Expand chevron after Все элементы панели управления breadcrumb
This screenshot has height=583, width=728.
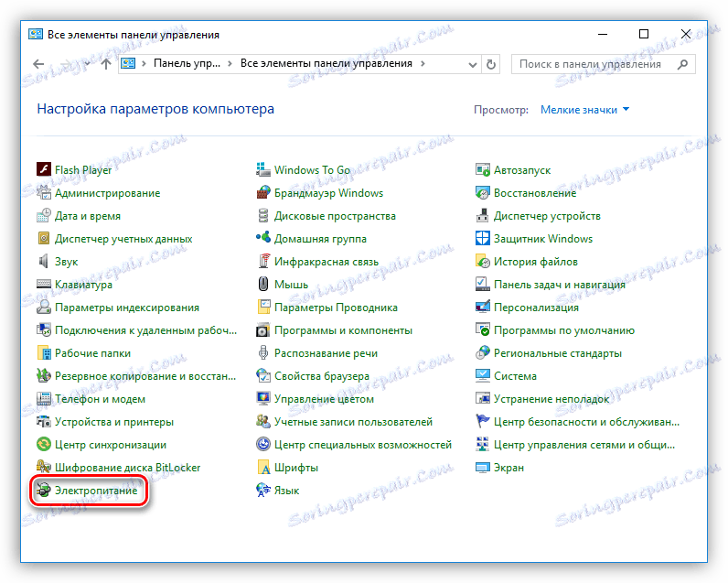(x=423, y=64)
